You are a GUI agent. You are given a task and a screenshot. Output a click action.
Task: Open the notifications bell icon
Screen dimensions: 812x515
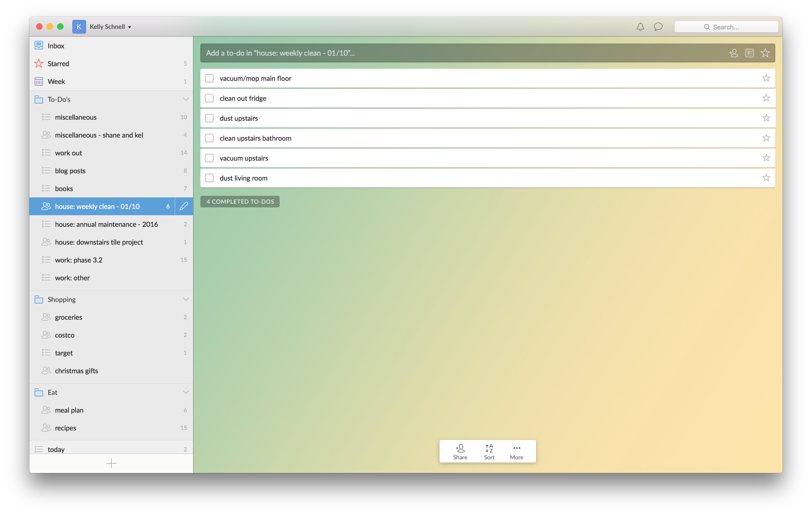pyautogui.click(x=640, y=27)
